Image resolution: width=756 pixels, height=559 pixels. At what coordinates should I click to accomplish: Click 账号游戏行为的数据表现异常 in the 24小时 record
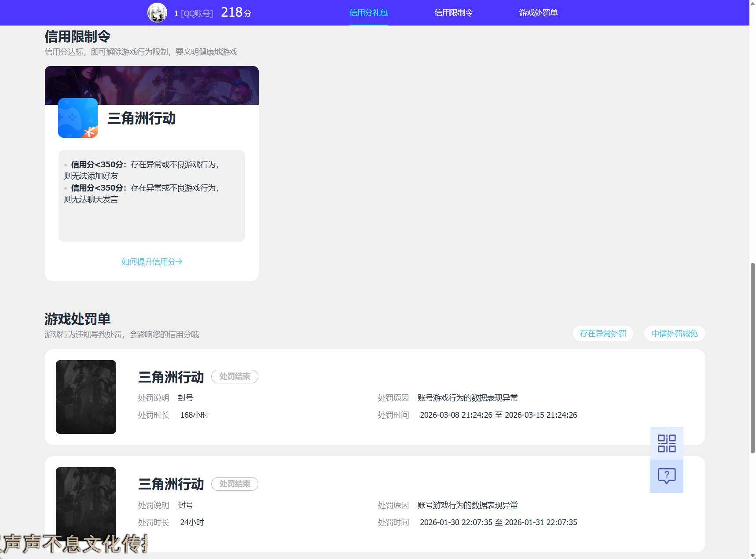pos(468,505)
